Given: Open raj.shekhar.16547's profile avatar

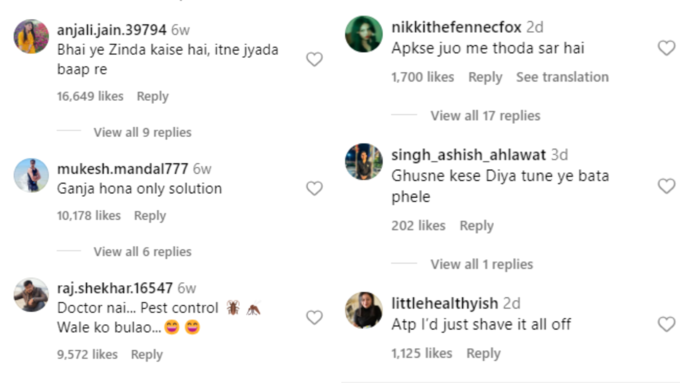Looking at the screenshot, I should coord(31,295).
